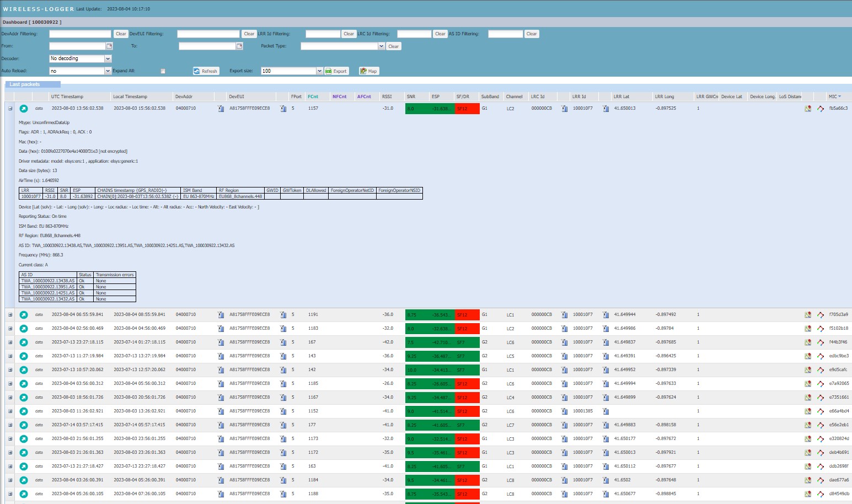Open the Map button
Image resolution: width=852 pixels, height=504 pixels.
pos(368,71)
